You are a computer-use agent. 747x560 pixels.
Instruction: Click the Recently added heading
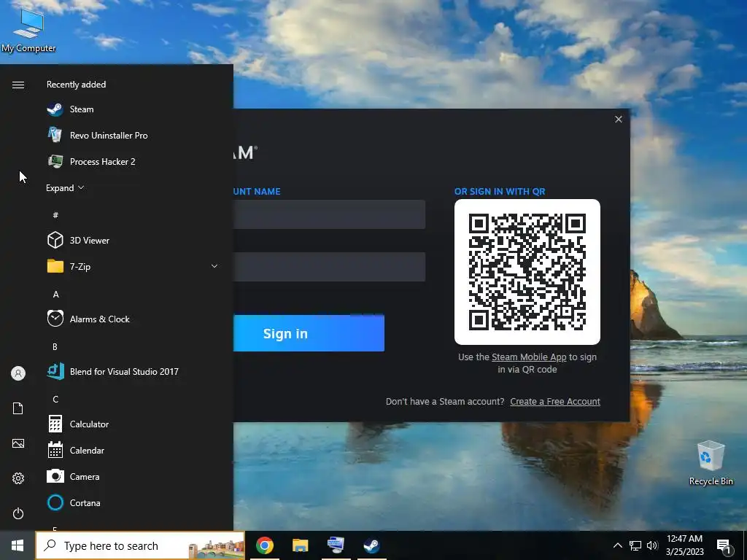pyautogui.click(x=76, y=85)
